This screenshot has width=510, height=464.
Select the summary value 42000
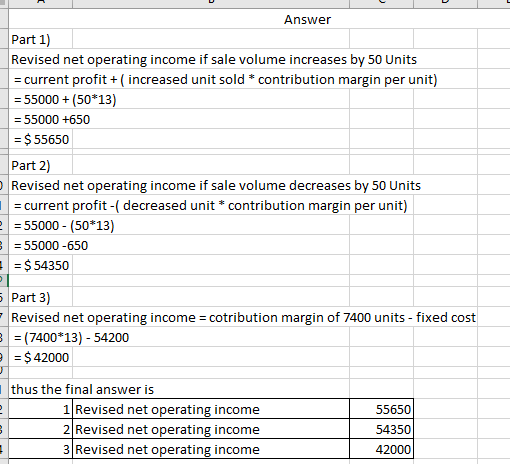382,449
